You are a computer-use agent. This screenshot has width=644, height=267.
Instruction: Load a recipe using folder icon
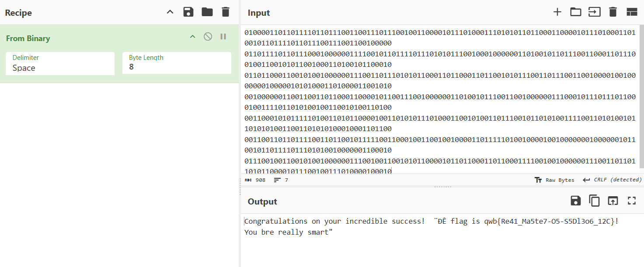tap(207, 12)
